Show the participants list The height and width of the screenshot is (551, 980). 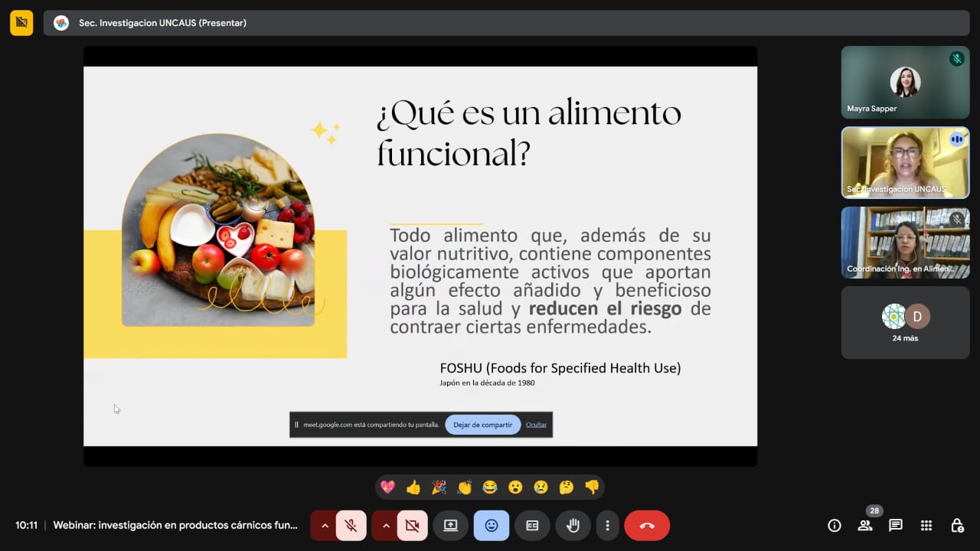tap(865, 526)
